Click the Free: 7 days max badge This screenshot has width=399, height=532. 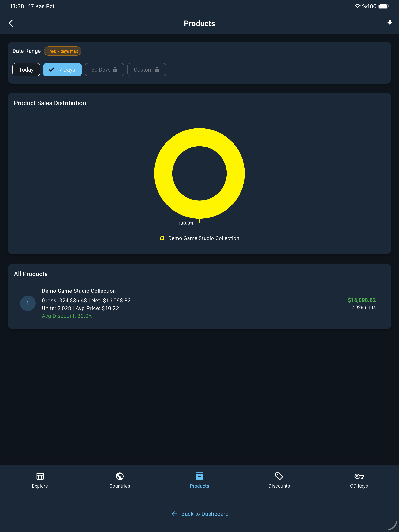coord(62,51)
